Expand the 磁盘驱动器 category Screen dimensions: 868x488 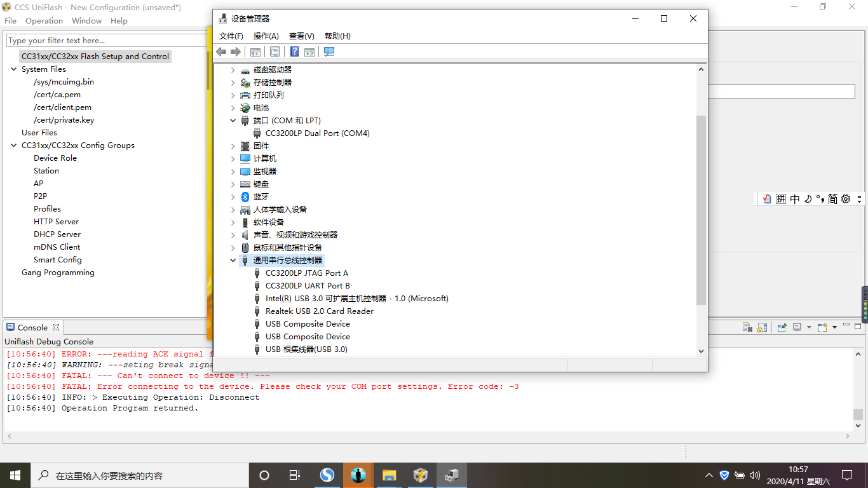pos(233,70)
